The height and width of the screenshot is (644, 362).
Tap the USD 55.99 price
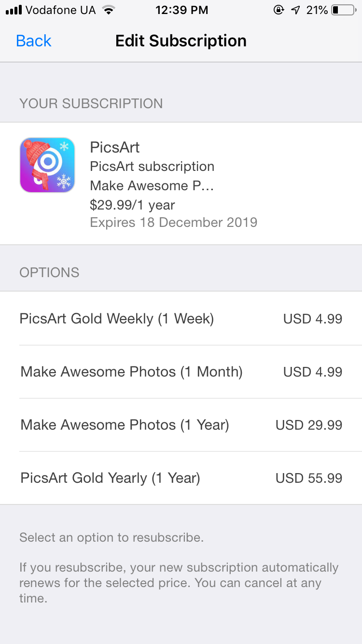click(x=309, y=478)
